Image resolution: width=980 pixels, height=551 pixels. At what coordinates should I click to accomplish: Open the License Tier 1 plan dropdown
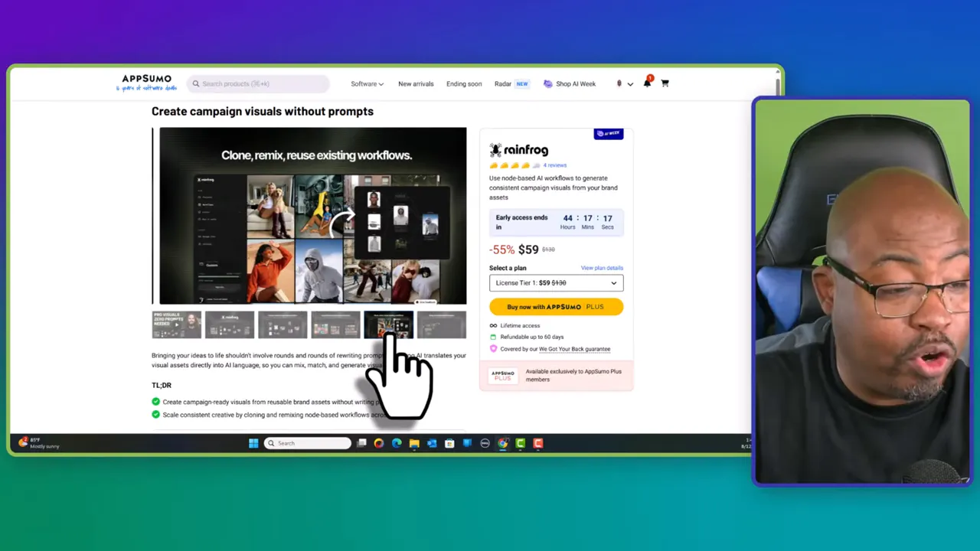tap(556, 283)
